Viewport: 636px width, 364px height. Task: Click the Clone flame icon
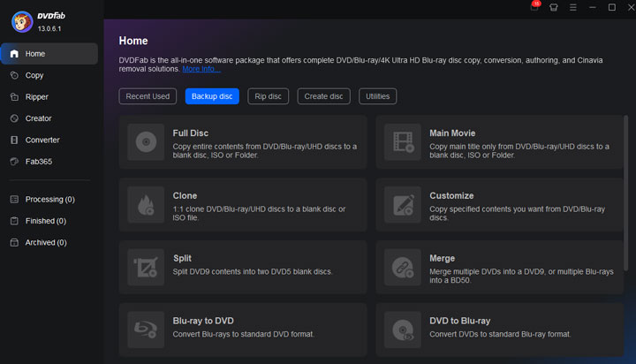click(x=146, y=204)
